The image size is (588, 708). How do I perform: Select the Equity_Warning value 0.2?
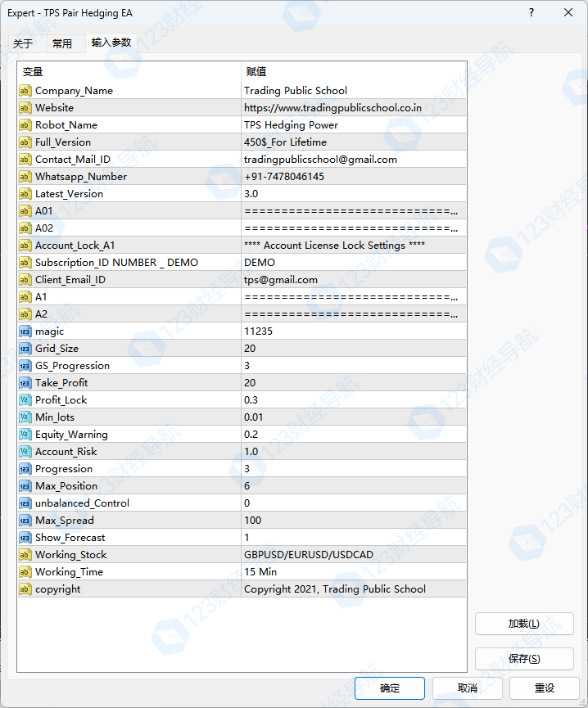(x=251, y=435)
